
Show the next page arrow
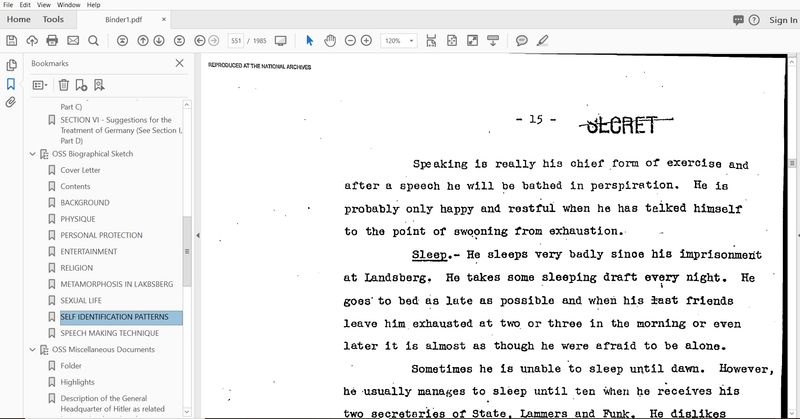coord(159,40)
